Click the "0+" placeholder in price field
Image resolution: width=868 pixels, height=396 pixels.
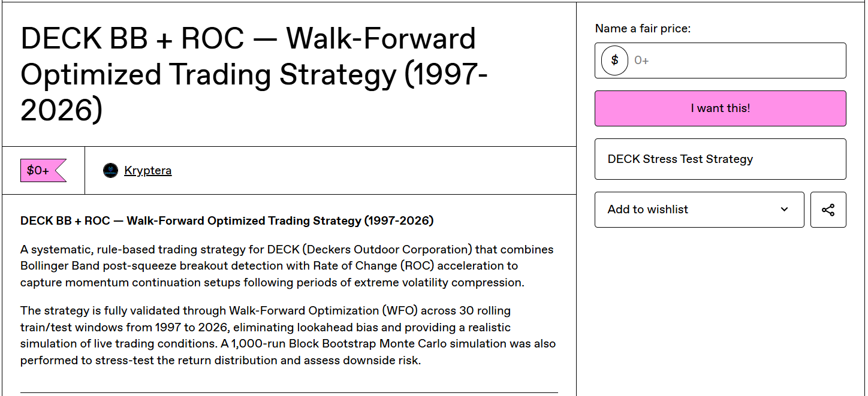(641, 61)
